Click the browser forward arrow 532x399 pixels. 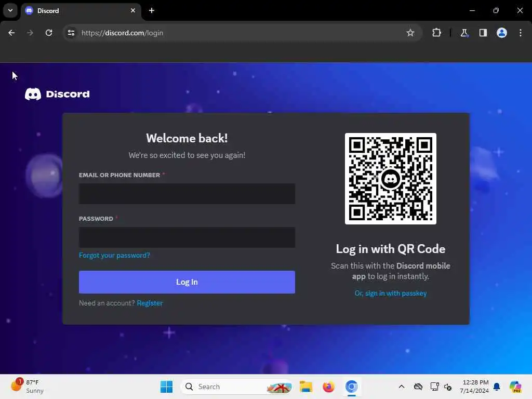tap(30, 33)
